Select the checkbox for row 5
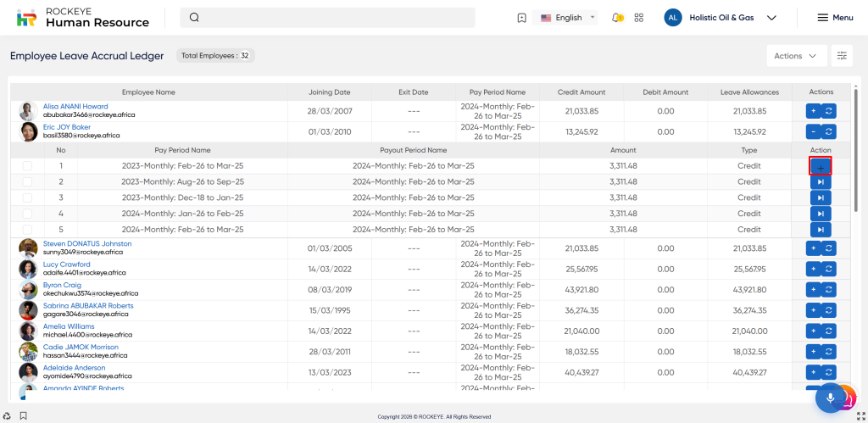 (28, 230)
